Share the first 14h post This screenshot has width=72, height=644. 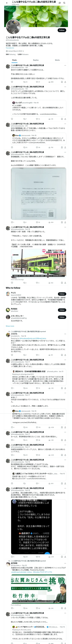[65, 82]
